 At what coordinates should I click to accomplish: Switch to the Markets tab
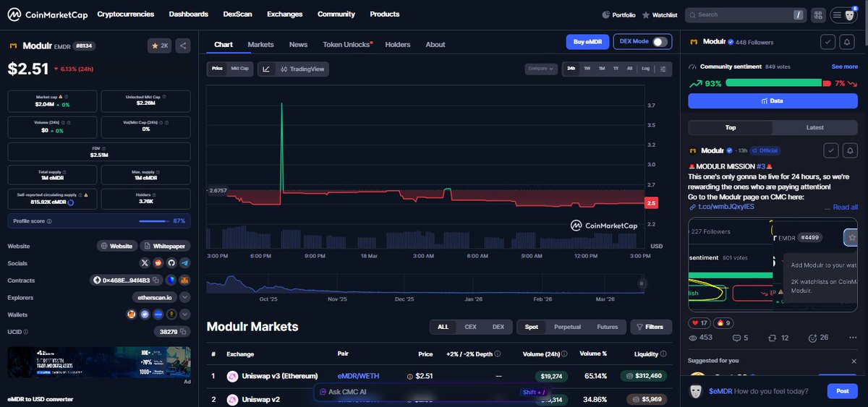pos(260,44)
